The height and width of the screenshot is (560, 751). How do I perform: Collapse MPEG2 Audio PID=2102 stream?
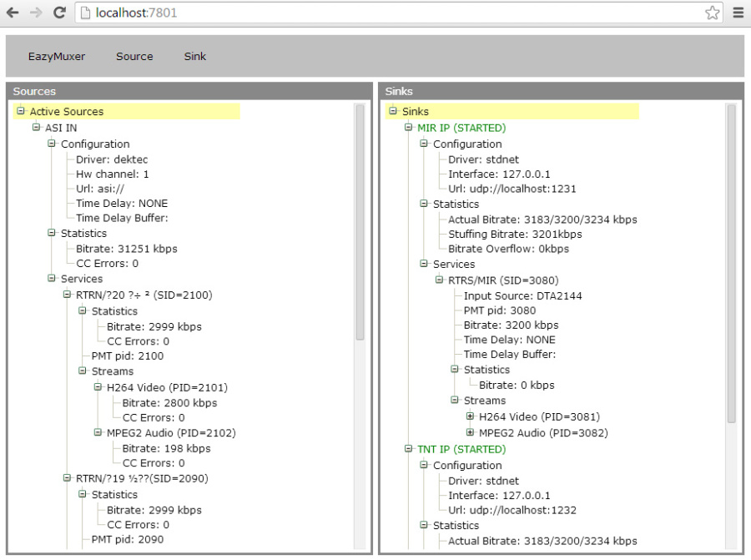point(98,432)
